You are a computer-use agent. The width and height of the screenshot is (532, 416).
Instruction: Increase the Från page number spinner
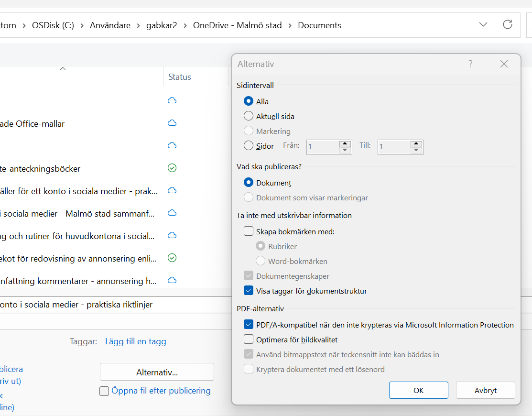point(345,144)
